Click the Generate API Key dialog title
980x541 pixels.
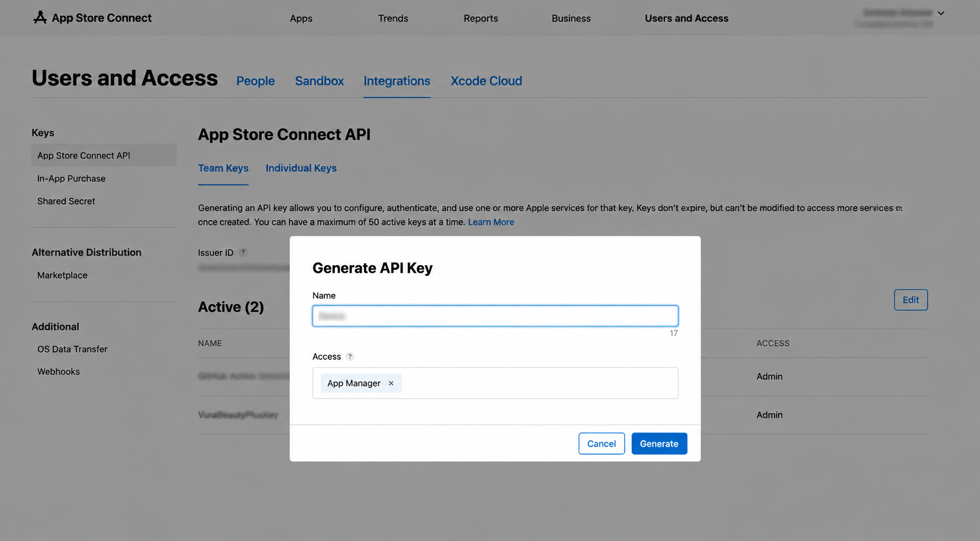pos(373,268)
